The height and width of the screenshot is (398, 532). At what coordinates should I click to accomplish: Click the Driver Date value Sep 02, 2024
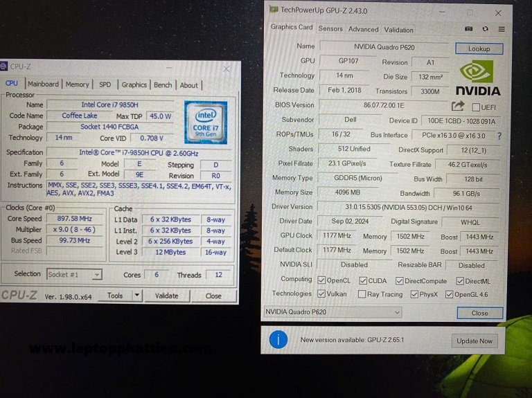[350, 221]
